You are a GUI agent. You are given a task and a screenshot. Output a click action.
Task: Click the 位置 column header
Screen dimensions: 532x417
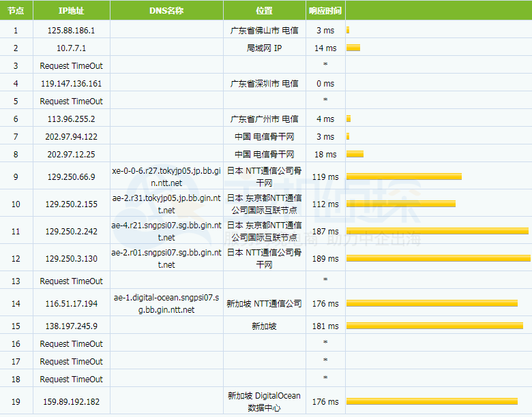pyautogui.click(x=264, y=12)
